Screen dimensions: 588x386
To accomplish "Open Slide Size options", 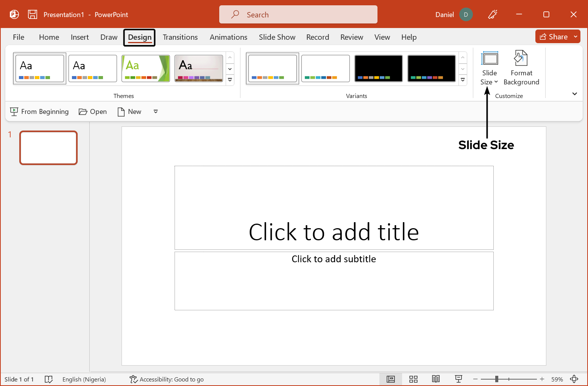I will [x=489, y=68].
